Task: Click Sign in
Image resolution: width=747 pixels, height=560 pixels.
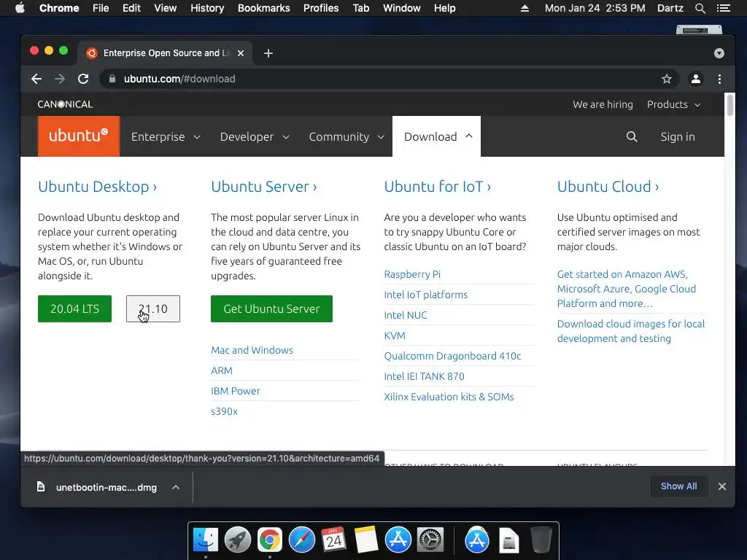Action: pos(678,136)
